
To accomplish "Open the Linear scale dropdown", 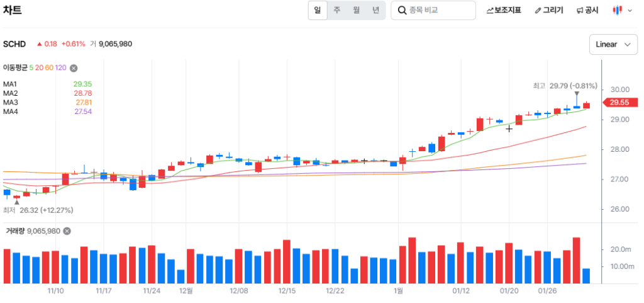I will (613, 44).
